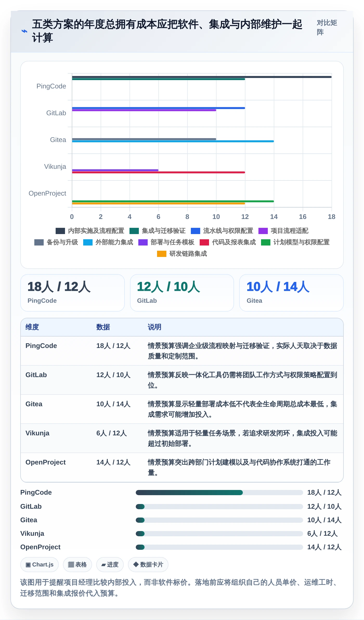Select the OpenProject table row name
Image resolution: width=364 pixels, height=620 pixels.
(45, 462)
